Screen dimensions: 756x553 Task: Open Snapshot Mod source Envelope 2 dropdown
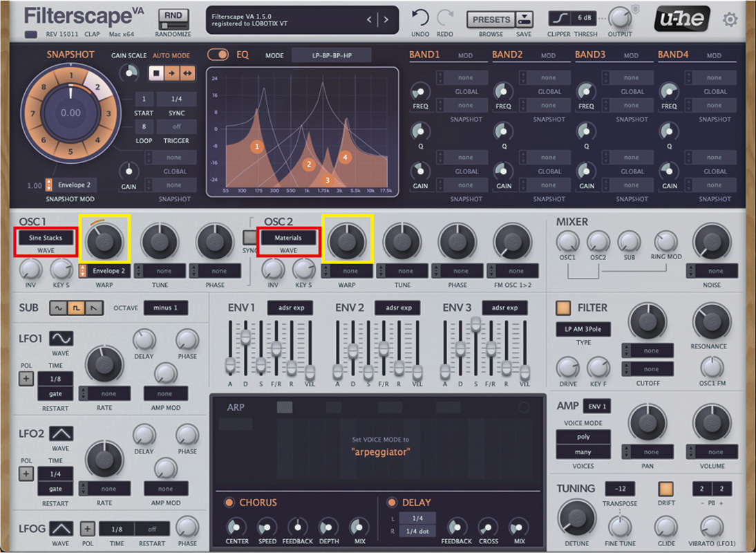(74, 185)
